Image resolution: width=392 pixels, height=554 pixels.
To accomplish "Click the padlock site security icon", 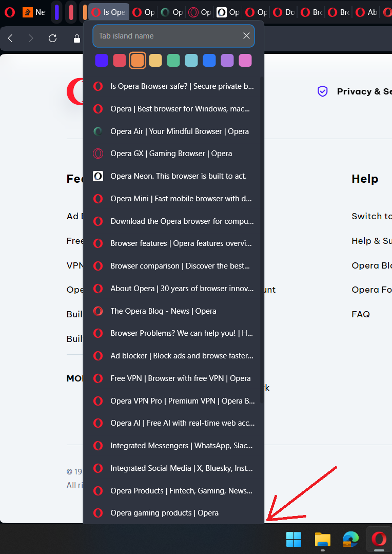I will tap(77, 39).
